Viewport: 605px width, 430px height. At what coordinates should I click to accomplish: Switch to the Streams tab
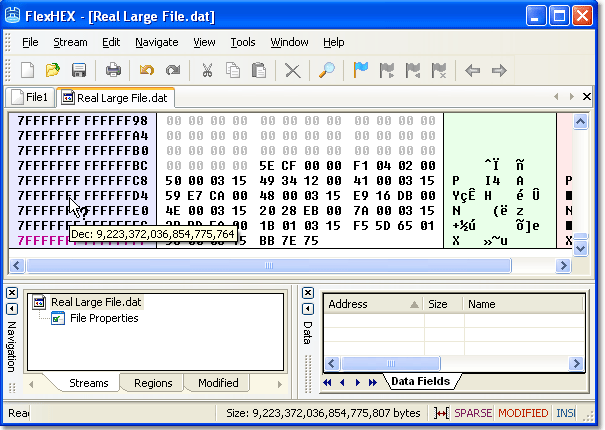[x=89, y=383]
